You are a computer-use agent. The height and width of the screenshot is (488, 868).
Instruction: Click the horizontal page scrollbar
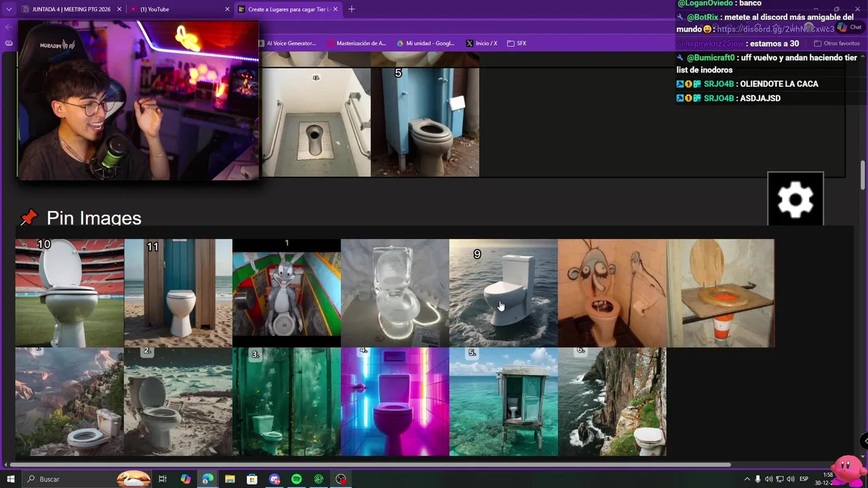tap(371, 465)
